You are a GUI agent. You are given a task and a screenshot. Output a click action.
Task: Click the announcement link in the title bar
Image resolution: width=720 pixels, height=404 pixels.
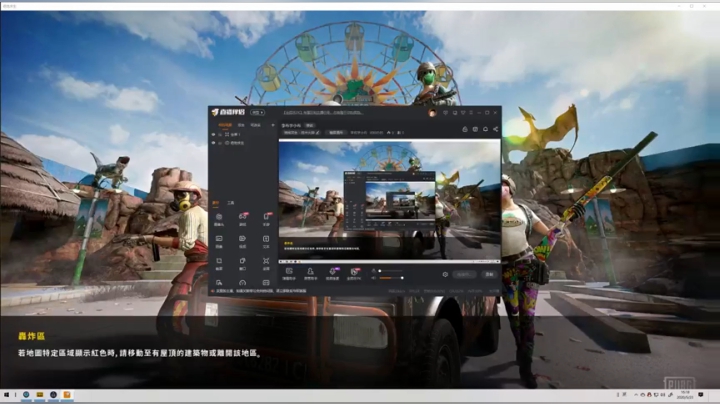[x=323, y=112]
